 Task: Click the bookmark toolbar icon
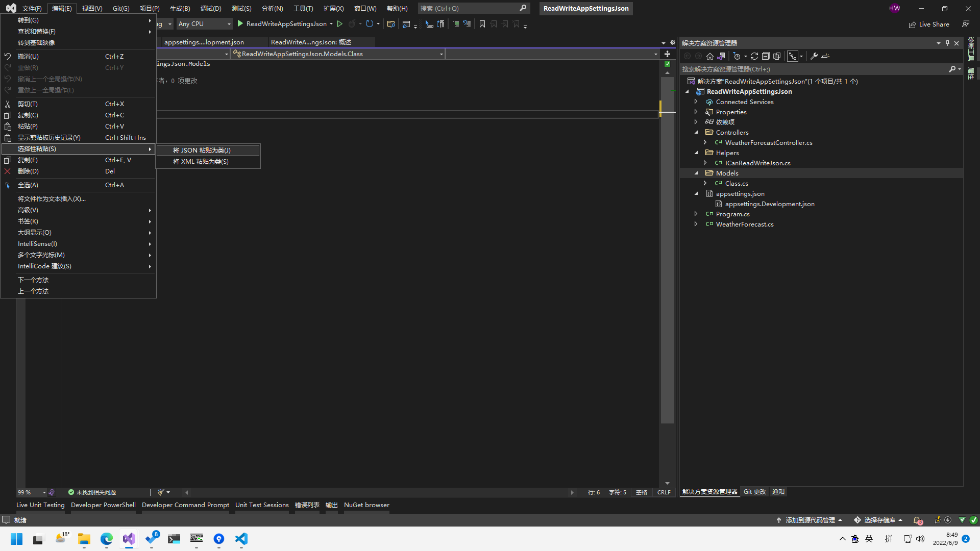point(482,24)
